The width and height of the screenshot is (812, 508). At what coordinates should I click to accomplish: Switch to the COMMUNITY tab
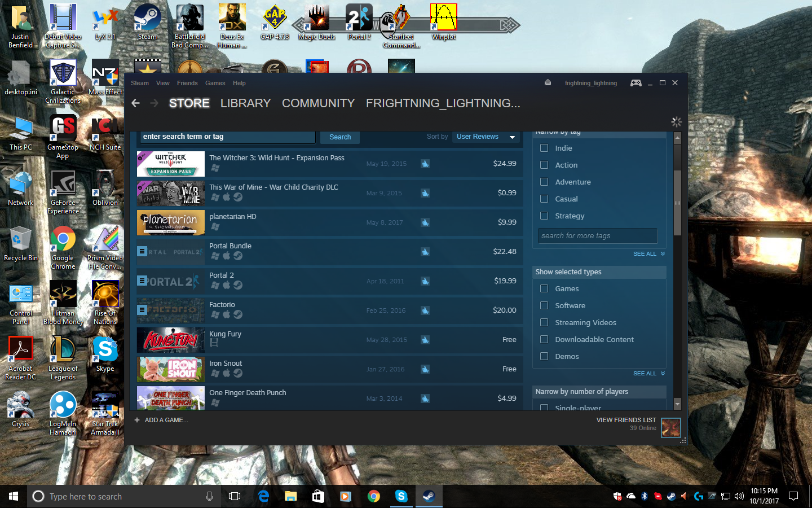pyautogui.click(x=318, y=103)
